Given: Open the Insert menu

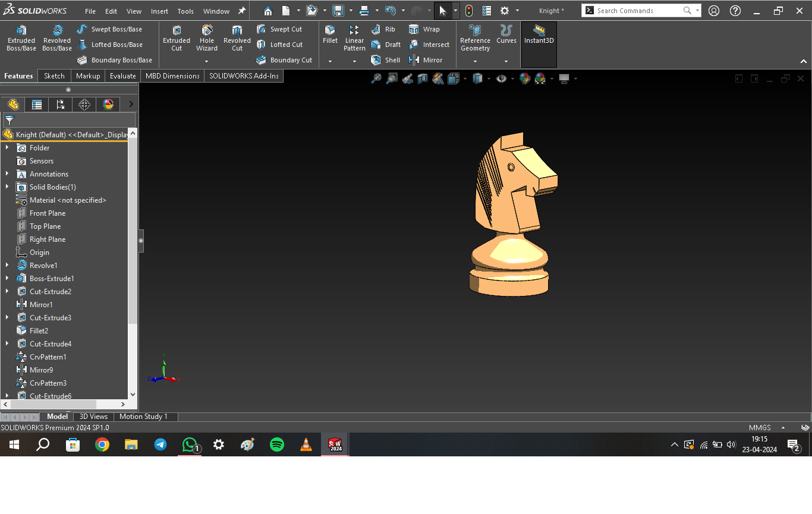Looking at the screenshot, I should point(159,11).
